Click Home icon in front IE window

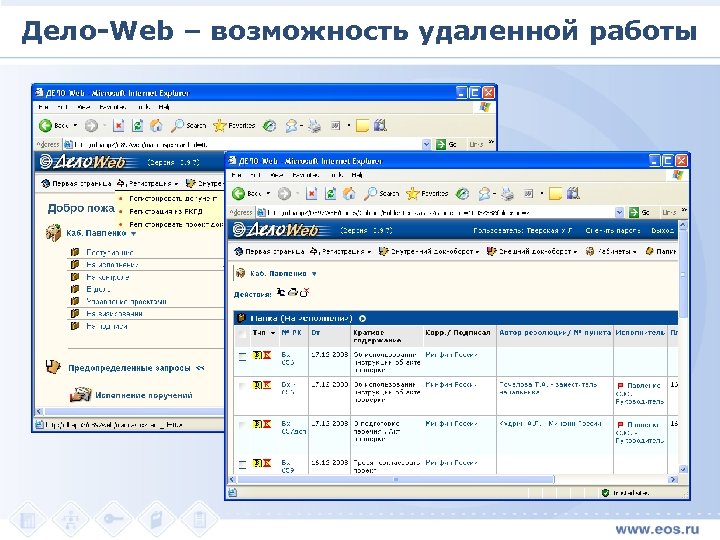pyautogui.click(x=349, y=193)
